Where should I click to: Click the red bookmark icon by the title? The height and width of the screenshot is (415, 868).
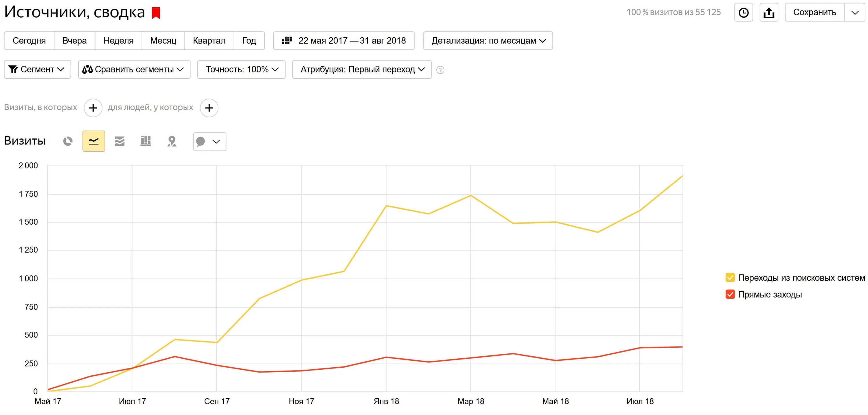click(x=156, y=13)
